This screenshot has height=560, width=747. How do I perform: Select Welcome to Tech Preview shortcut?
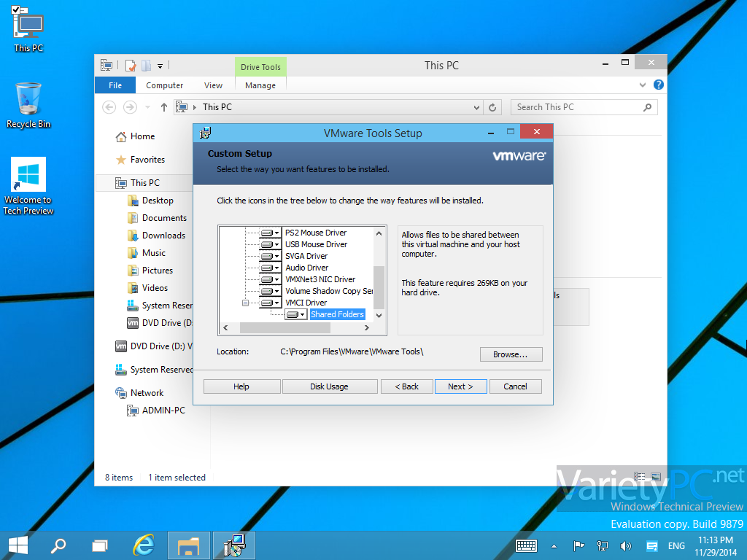pyautogui.click(x=28, y=186)
